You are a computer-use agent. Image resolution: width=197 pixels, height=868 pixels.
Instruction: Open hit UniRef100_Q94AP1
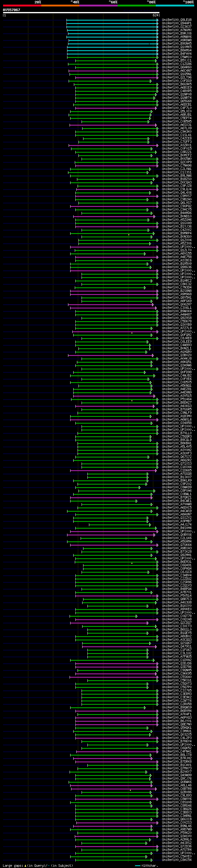click(x=177, y=23)
